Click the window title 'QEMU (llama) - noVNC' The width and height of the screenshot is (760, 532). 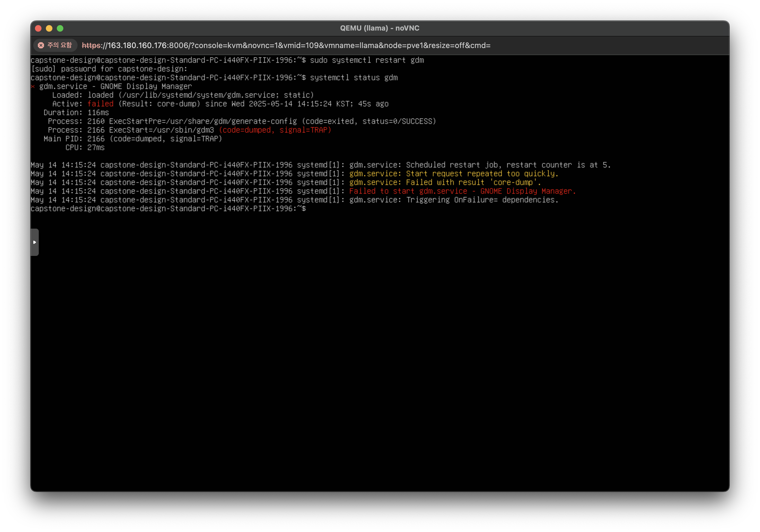[x=379, y=28]
